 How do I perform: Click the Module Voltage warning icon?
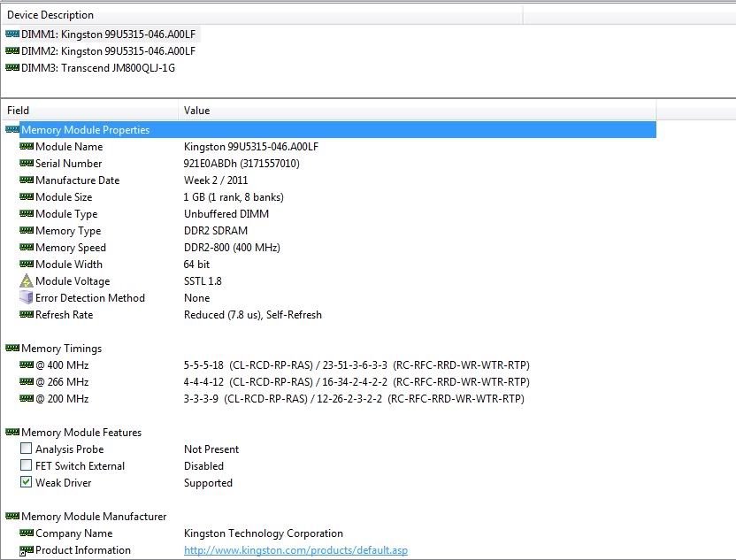[x=27, y=280]
